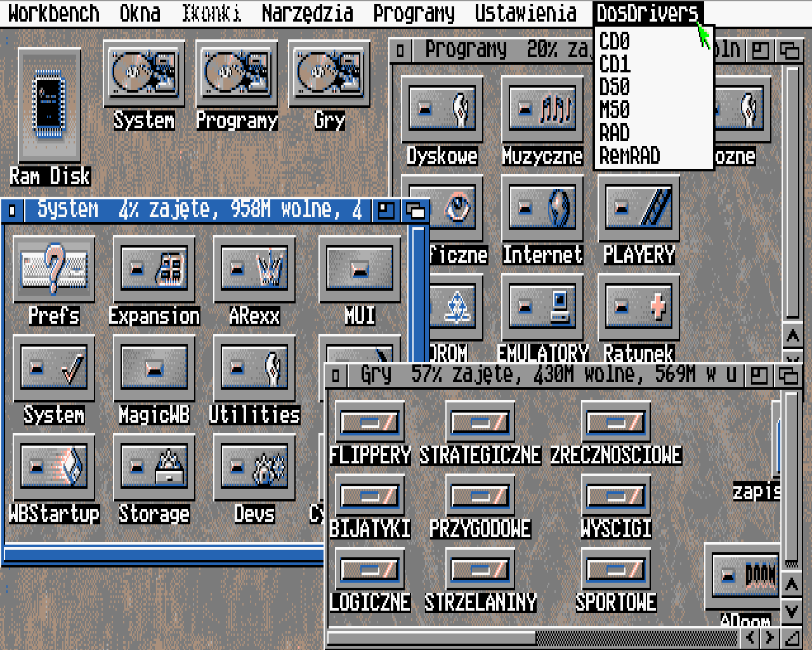
Task: Select DS0 from DosDrivers menu
Action: pyautogui.click(x=654, y=87)
